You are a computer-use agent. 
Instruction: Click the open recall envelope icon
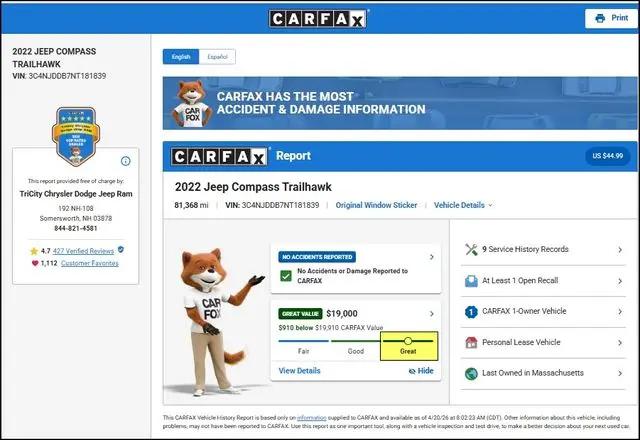(x=471, y=281)
